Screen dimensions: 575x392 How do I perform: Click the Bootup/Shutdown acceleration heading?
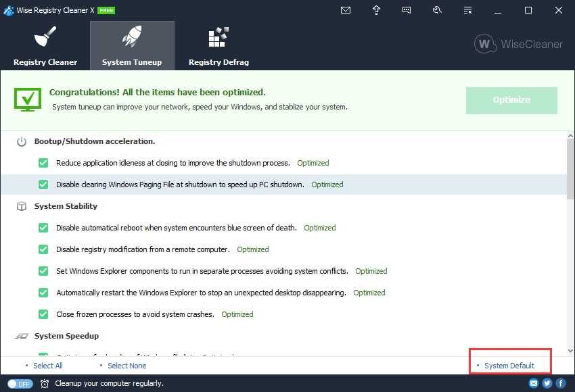(95, 141)
